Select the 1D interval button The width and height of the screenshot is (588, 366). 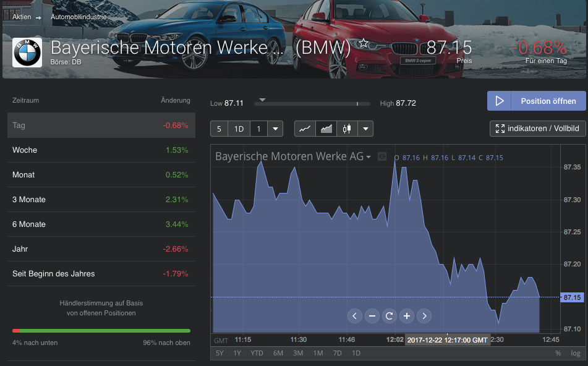[x=239, y=129]
